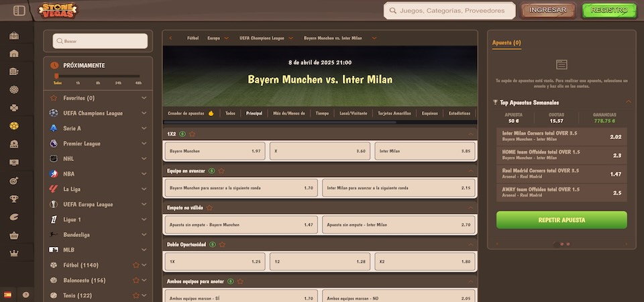The image size is (644, 302).
Task: Toggle the favorite star for Tenis (122)
Action: (x=136, y=295)
